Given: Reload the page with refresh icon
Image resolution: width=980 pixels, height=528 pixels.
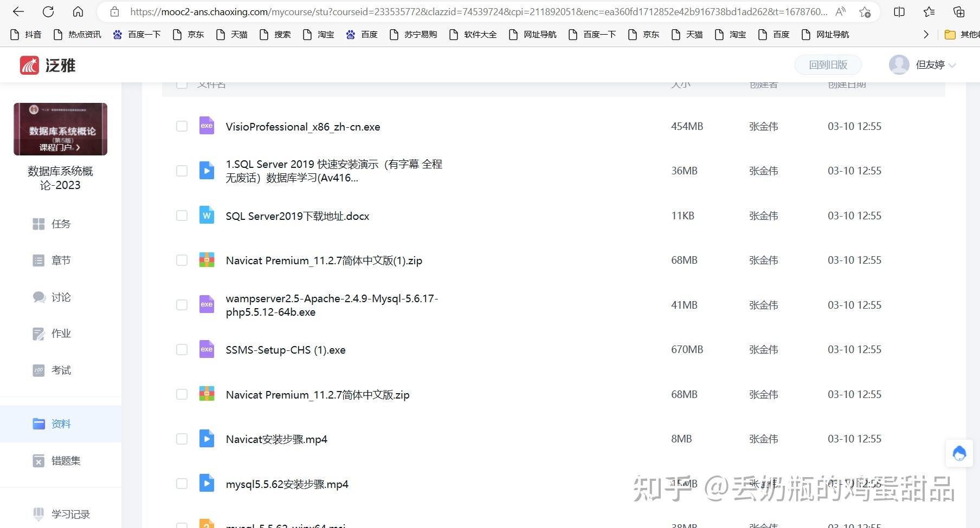Looking at the screenshot, I should 48,11.
